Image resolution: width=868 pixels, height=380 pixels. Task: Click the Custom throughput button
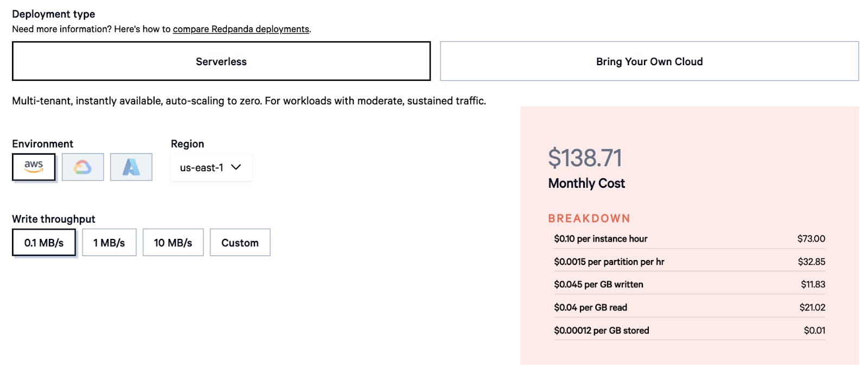pos(240,243)
